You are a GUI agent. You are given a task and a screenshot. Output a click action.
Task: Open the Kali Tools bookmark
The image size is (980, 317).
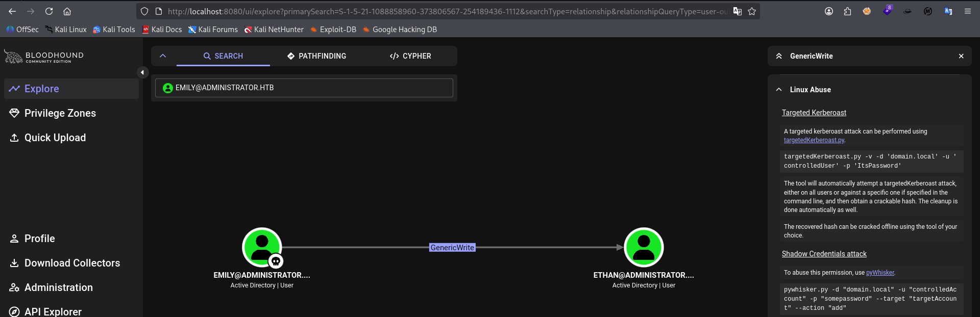(x=114, y=30)
